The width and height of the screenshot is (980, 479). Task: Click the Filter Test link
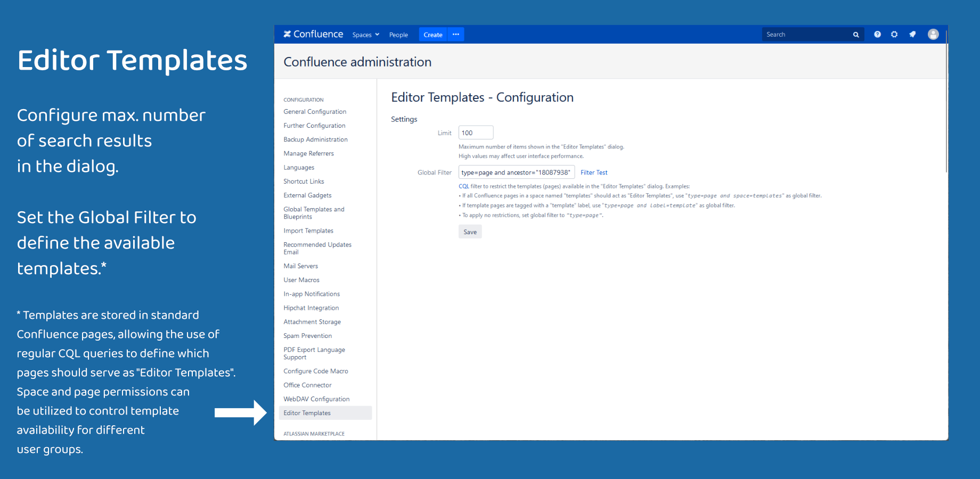(x=594, y=172)
